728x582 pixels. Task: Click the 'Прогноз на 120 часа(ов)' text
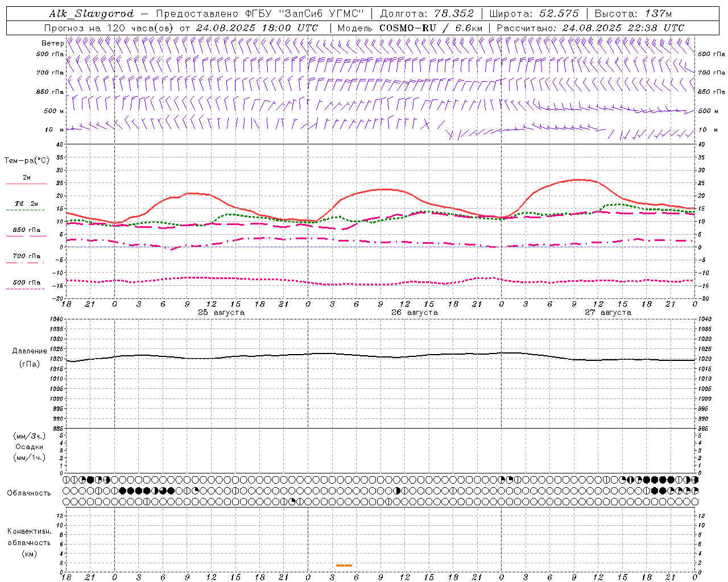click(109, 28)
